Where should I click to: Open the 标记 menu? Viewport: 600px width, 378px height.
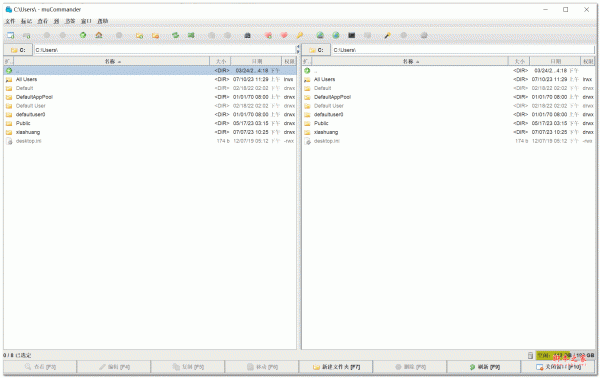pyautogui.click(x=26, y=21)
